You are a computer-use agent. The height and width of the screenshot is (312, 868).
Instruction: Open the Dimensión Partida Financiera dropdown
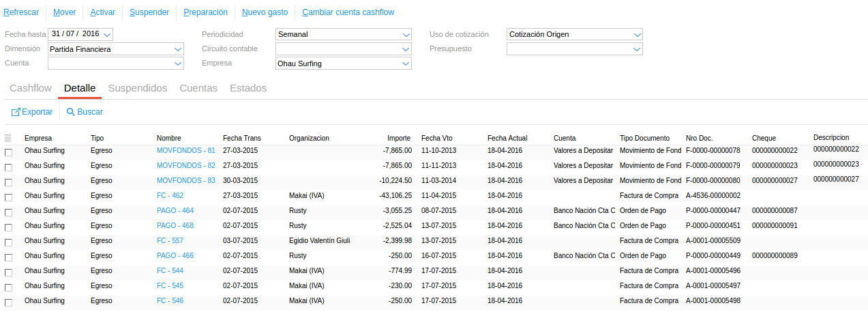[x=179, y=49]
